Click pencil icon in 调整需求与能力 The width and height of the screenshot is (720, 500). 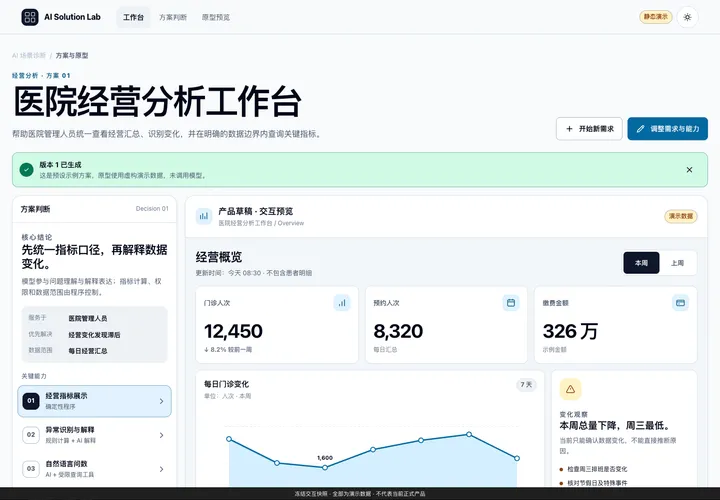(x=640, y=129)
